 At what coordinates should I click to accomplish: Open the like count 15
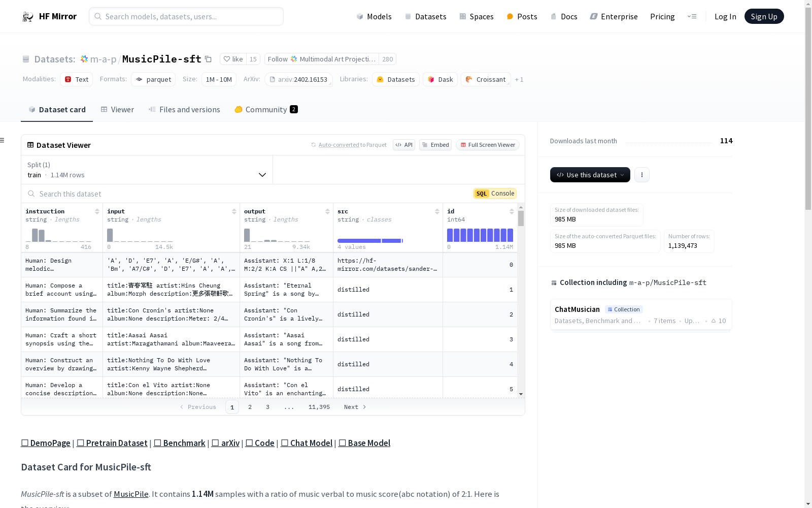tap(253, 59)
